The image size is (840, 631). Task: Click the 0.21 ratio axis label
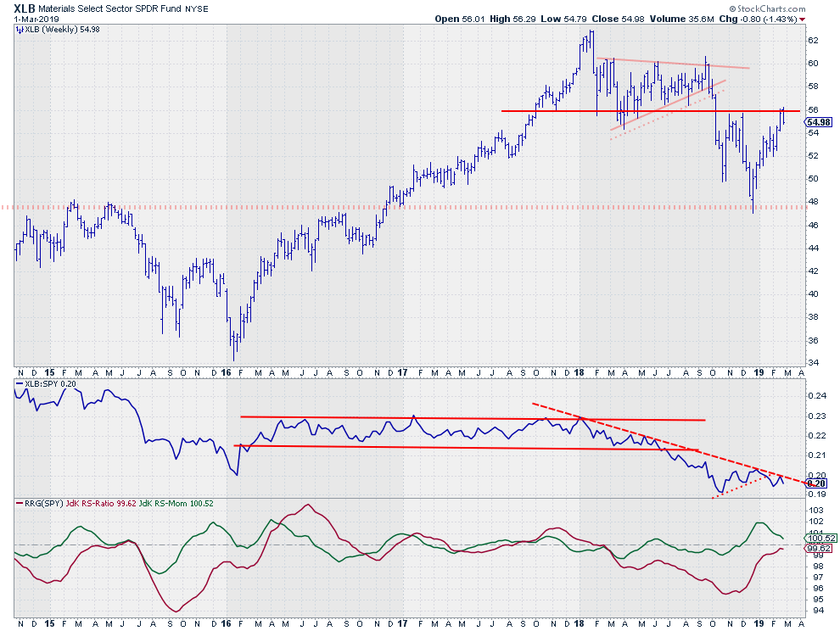click(x=816, y=455)
